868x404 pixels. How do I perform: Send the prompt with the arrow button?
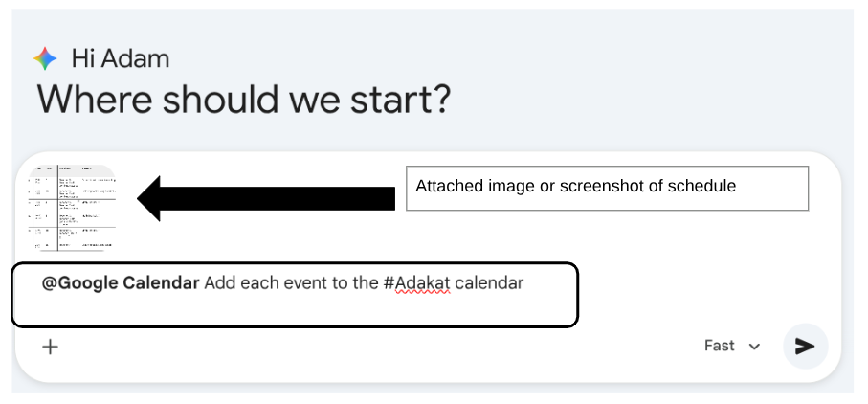(x=805, y=347)
